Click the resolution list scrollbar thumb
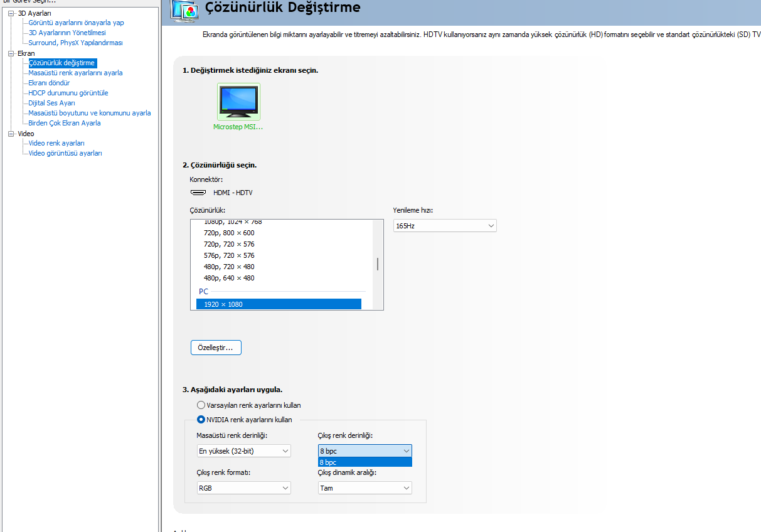 click(x=377, y=263)
